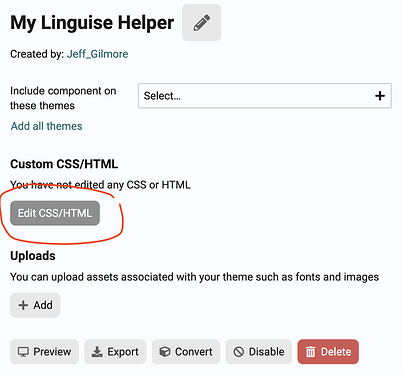Click the plus icon in theme selector

380,96
